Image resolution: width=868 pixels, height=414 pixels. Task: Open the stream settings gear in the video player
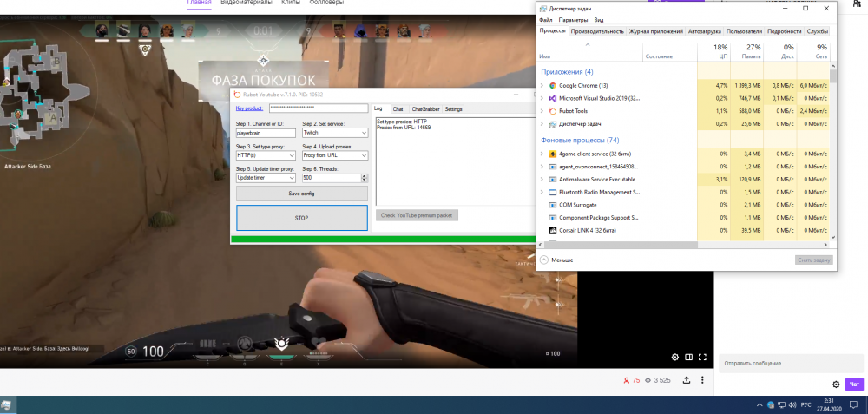pos(674,357)
